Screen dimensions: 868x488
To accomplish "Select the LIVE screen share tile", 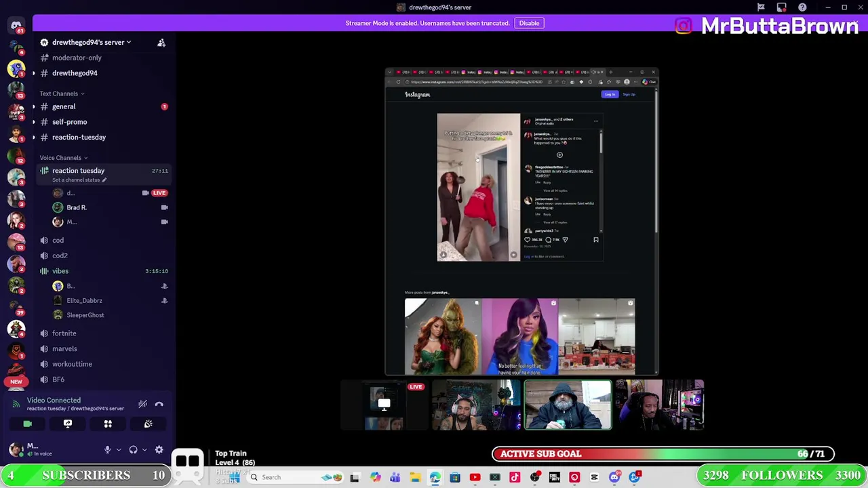I will coord(383,405).
